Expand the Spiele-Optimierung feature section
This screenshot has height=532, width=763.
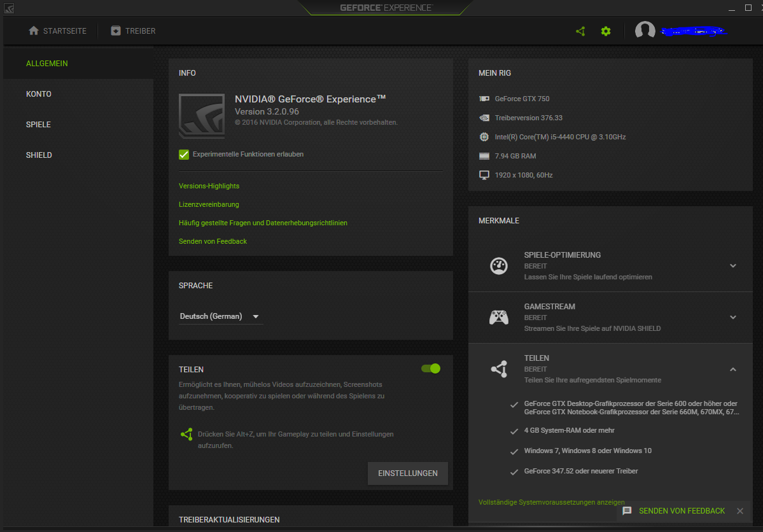(733, 266)
